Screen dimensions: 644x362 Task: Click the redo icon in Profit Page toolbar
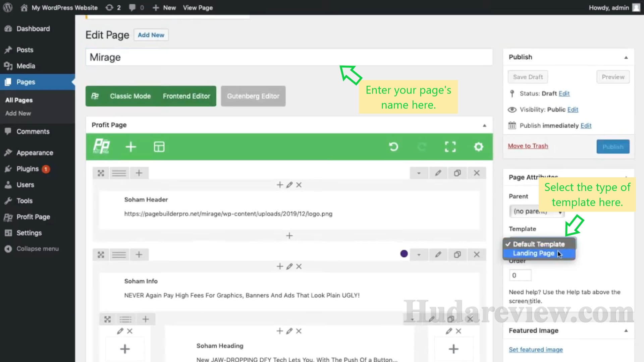coord(421,147)
